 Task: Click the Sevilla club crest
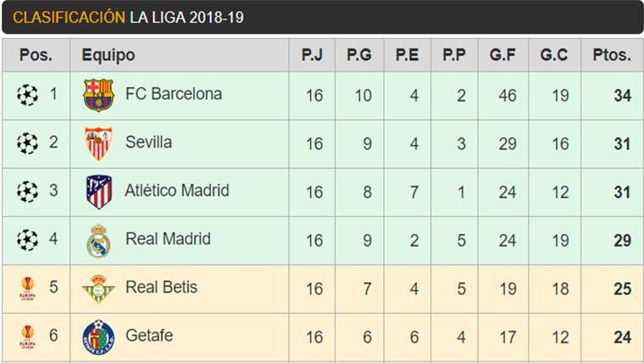(98, 143)
